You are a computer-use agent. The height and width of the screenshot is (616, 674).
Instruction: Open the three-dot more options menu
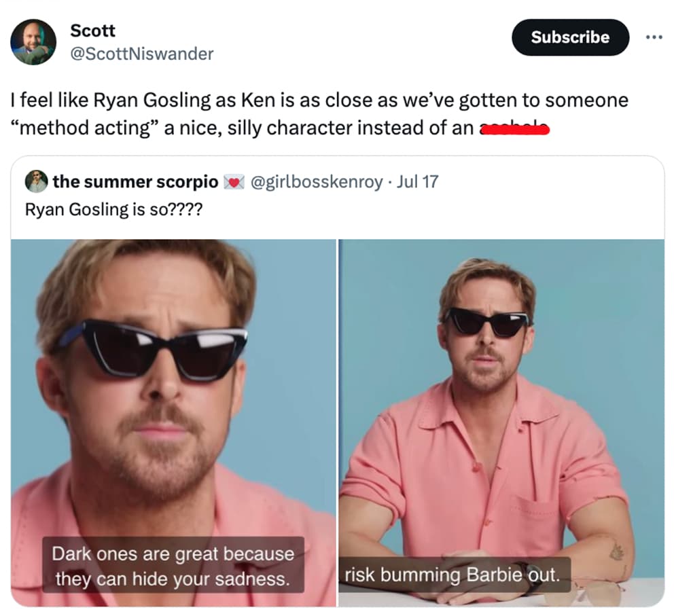tap(654, 38)
